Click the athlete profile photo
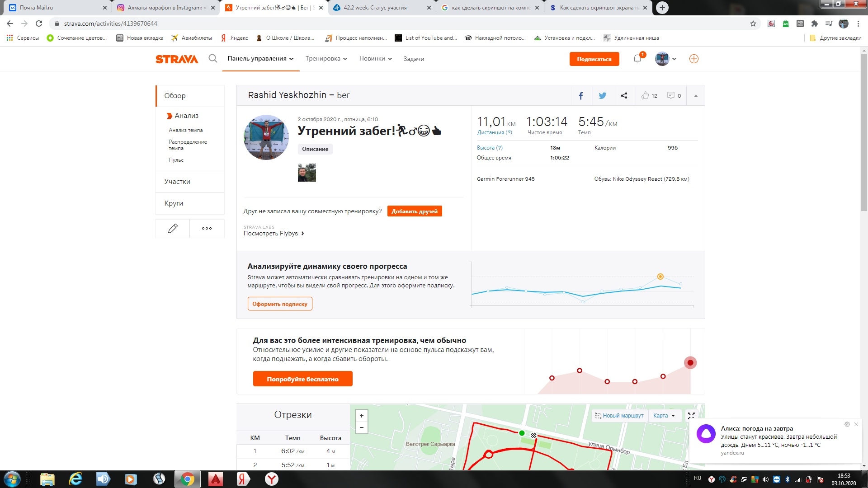This screenshot has width=868, height=488. click(266, 137)
